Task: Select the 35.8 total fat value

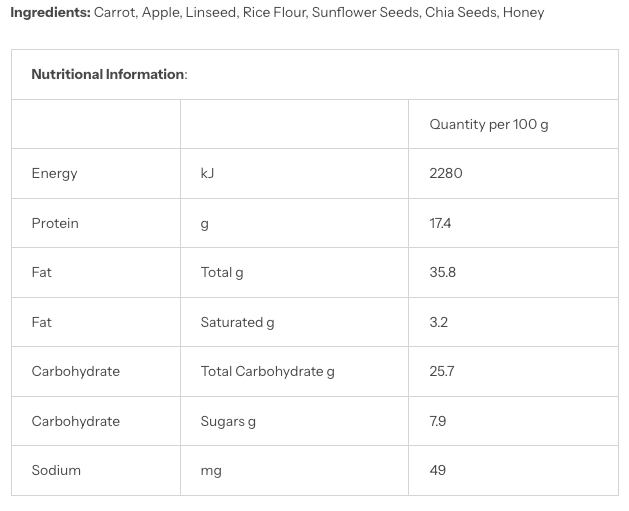Action: (442, 272)
